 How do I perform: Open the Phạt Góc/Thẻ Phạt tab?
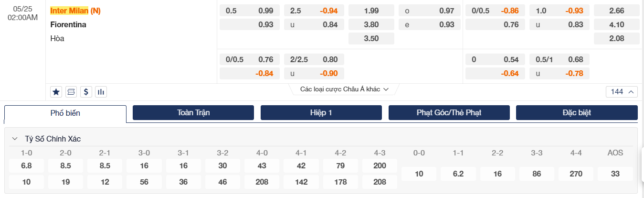click(x=449, y=113)
